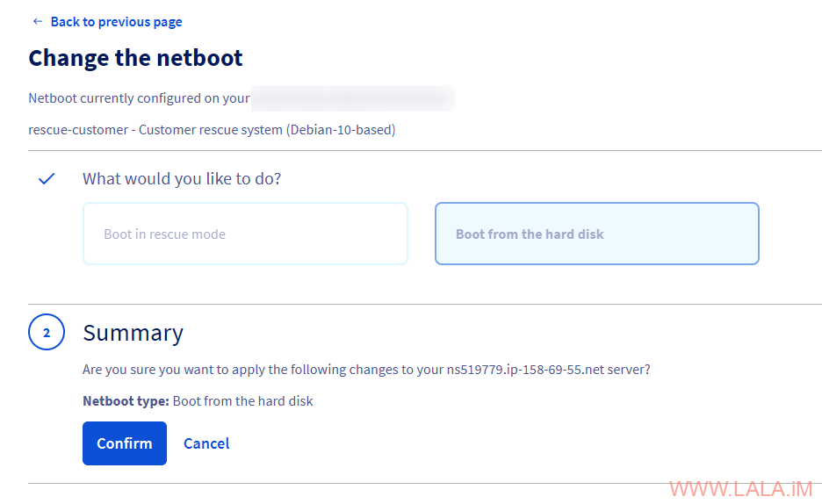Choose the 'Boot from the hard disk' tile
This screenshot has height=504, width=822.
596,234
